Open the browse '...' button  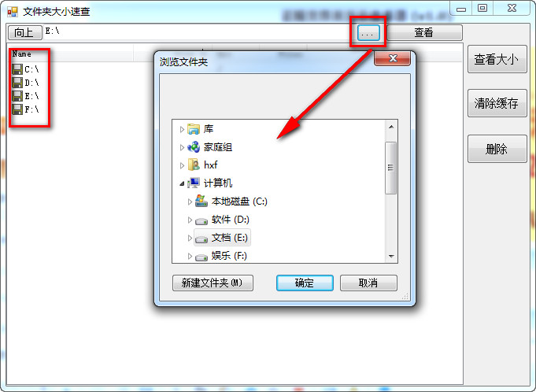coord(368,33)
